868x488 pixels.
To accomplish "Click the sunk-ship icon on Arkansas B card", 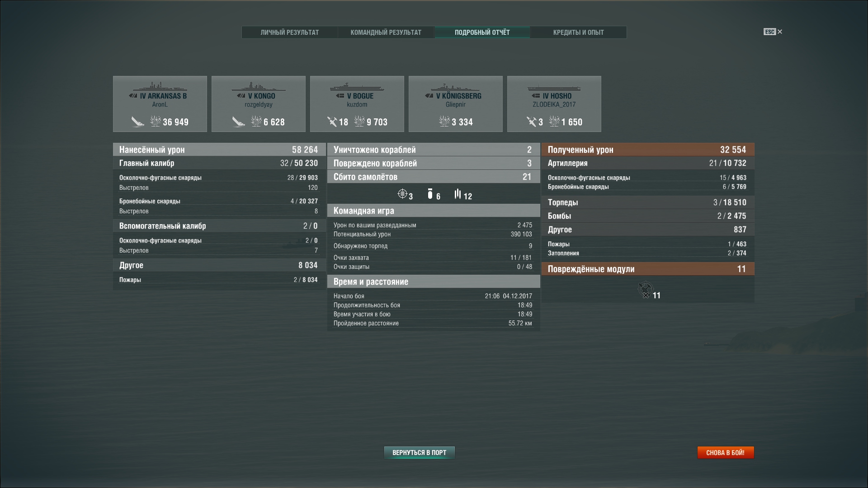I will (x=137, y=122).
